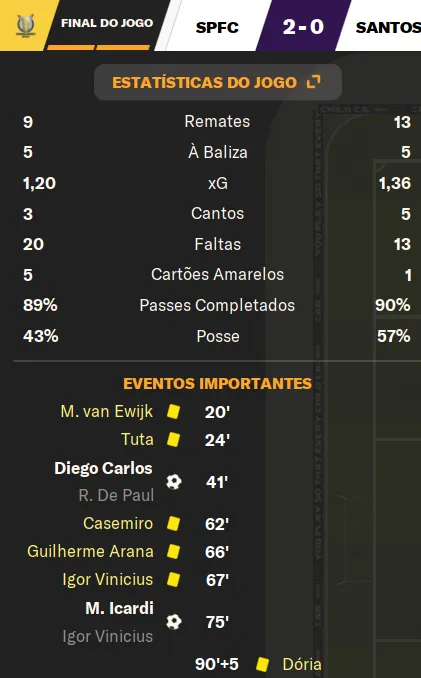Open assist provider R. De Paul's profile
The width and height of the screenshot is (421, 678).
coord(116,496)
